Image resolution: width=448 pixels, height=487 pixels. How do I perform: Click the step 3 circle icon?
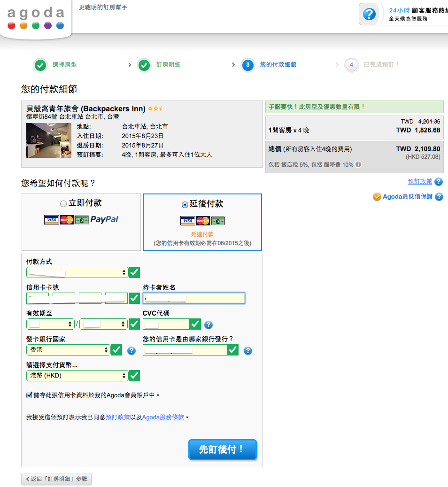tap(247, 65)
